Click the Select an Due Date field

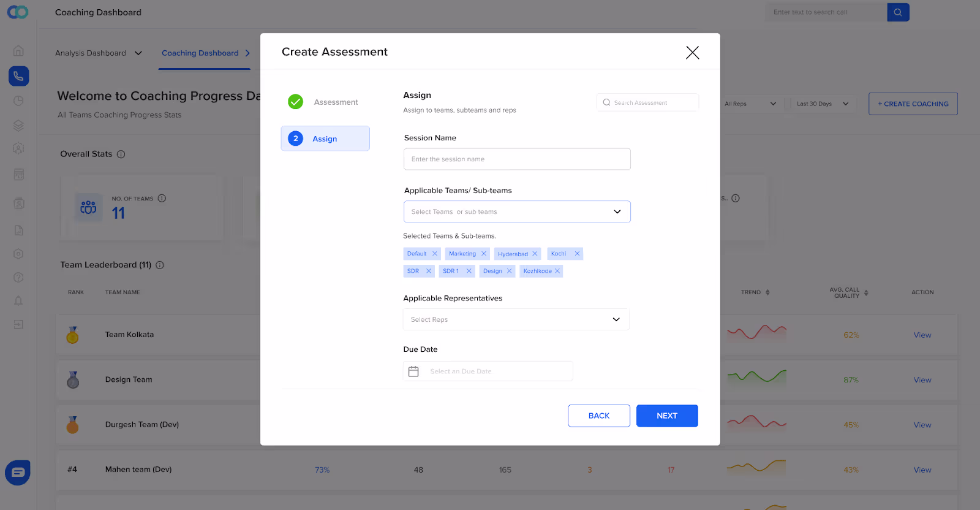tap(488, 371)
